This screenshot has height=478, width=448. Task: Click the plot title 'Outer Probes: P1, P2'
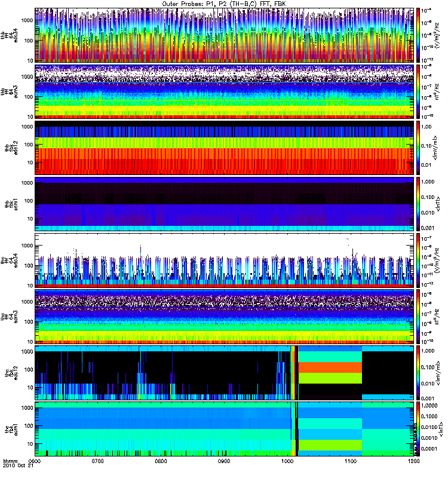224,4
